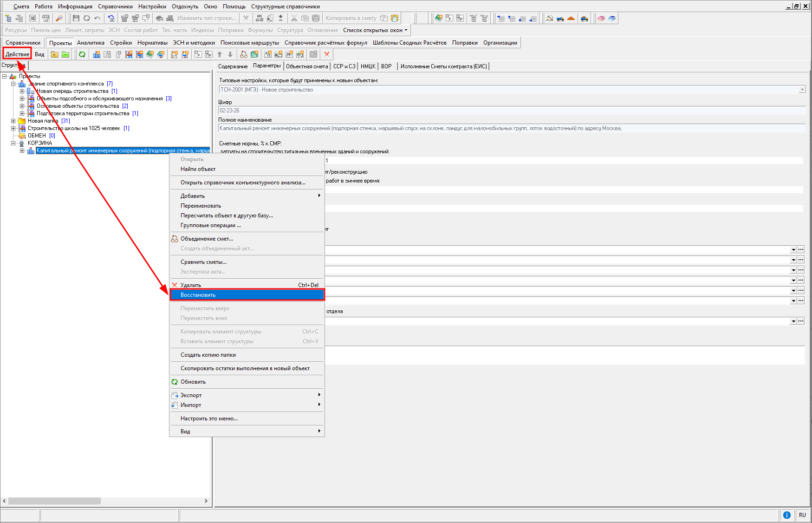Click the 'Шифр' input field
Screen dimensions: 812x523
(x=511, y=111)
